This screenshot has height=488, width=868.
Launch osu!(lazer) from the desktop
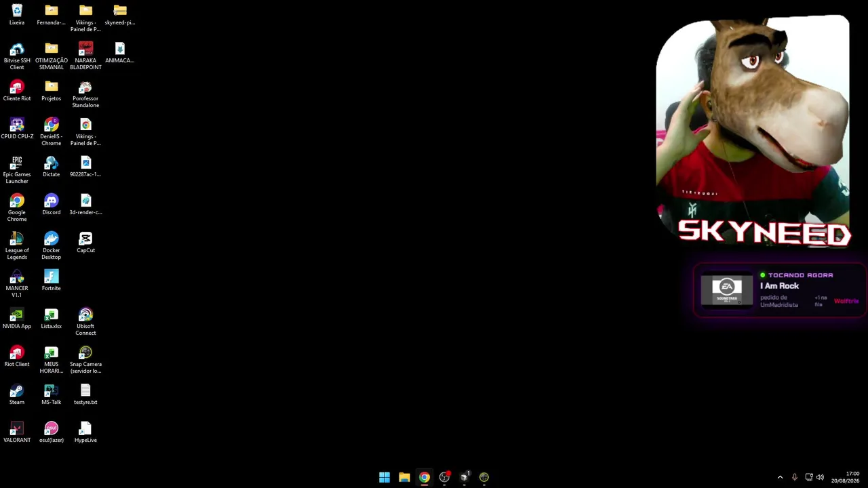[52, 433]
